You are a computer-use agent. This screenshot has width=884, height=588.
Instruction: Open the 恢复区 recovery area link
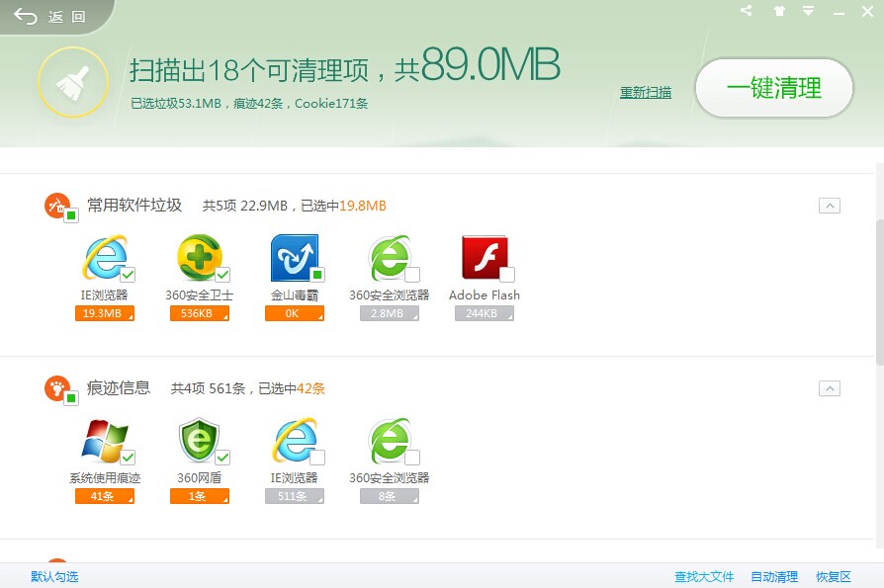[834, 577]
